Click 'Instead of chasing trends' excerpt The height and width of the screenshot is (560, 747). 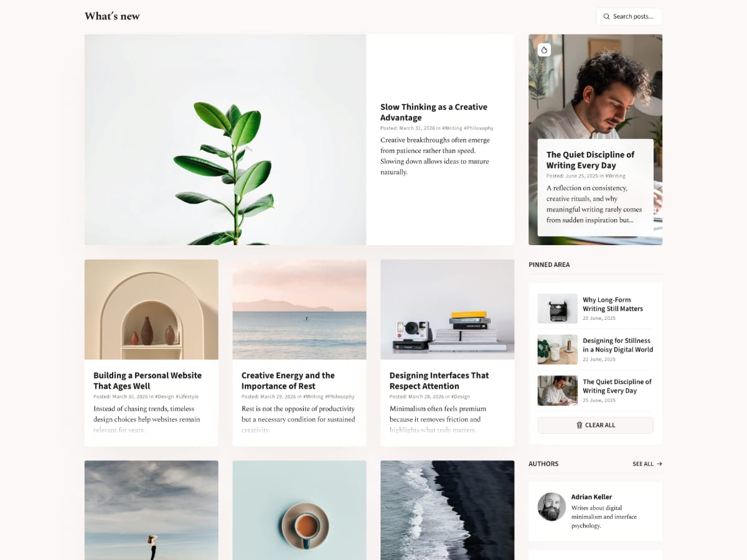click(x=147, y=419)
